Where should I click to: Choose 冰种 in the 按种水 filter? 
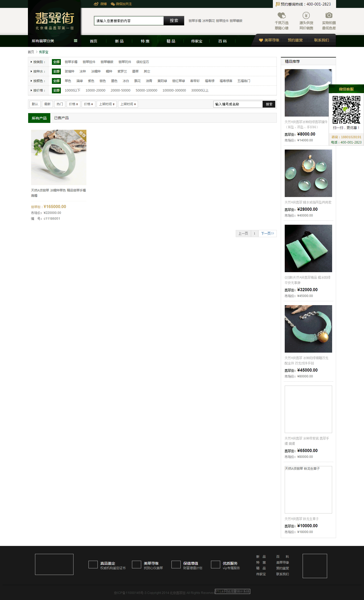click(x=83, y=71)
